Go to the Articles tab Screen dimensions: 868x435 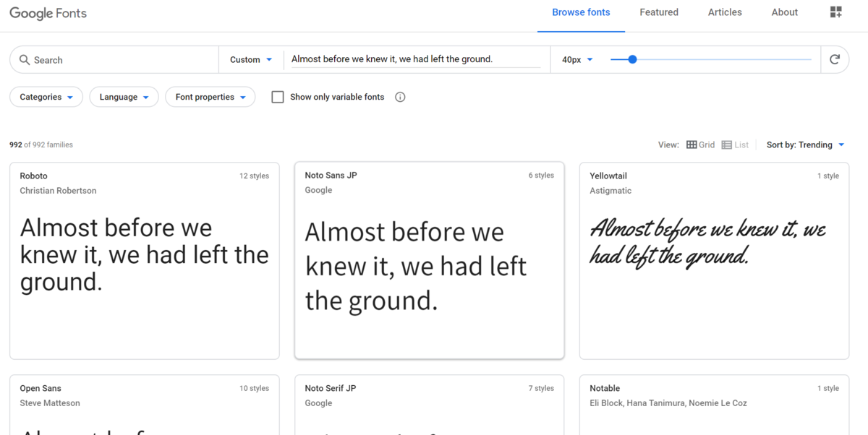click(725, 12)
